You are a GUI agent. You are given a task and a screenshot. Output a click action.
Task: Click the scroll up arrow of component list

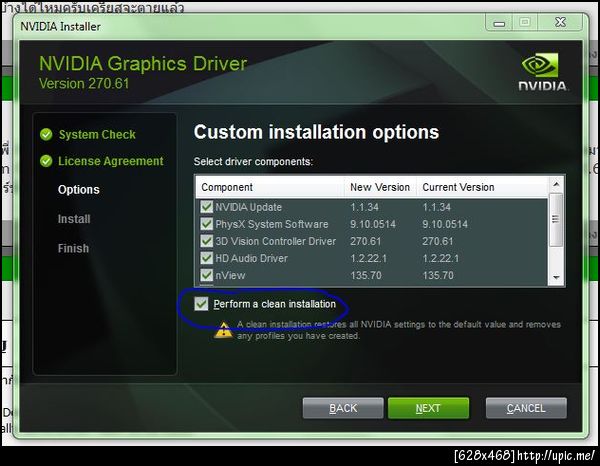click(556, 185)
